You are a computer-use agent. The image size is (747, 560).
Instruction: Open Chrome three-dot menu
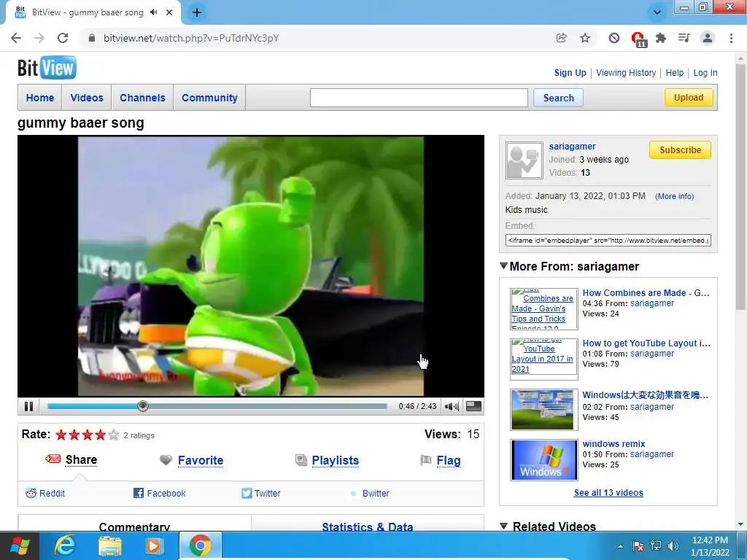pyautogui.click(x=731, y=38)
